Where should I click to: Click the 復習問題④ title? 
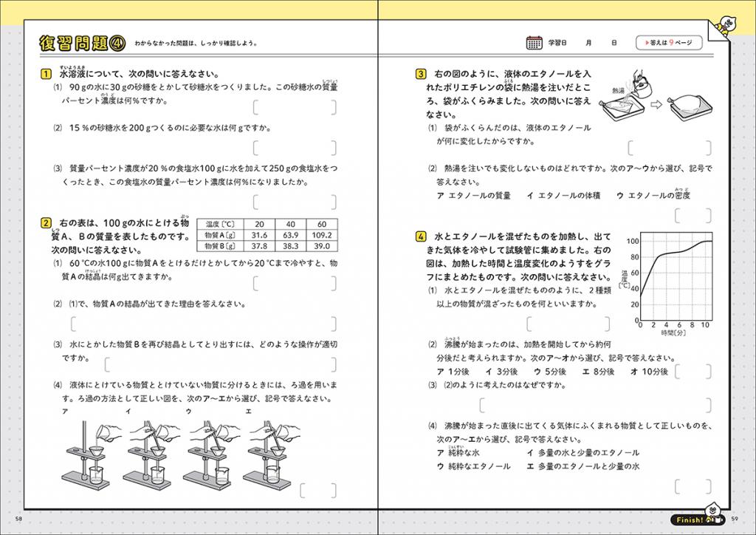pyautogui.click(x=83, y=43)
